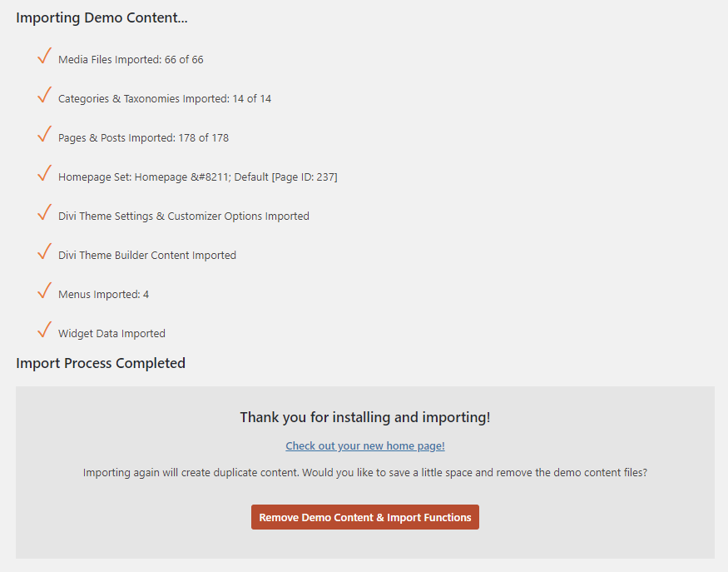This screenshot has height=572, width=728.
Task: Click Remove Demo Content & Import Functions button
Action: (365, 517)
